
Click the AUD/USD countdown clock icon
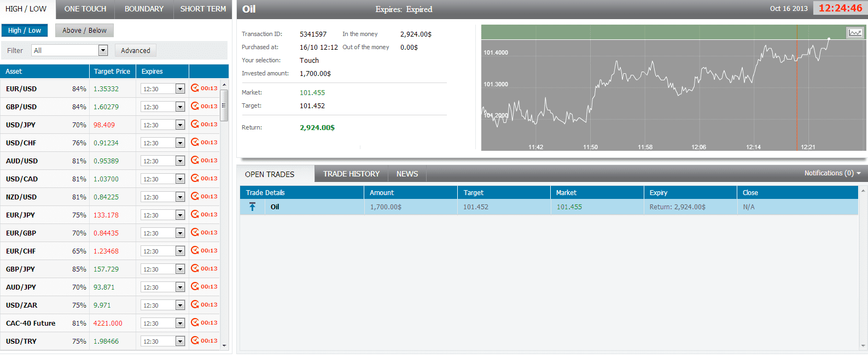click(195, 160)
